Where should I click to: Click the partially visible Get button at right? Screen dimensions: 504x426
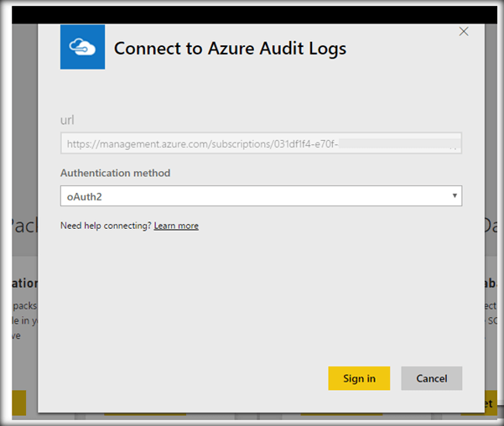[x=488, y=403]
